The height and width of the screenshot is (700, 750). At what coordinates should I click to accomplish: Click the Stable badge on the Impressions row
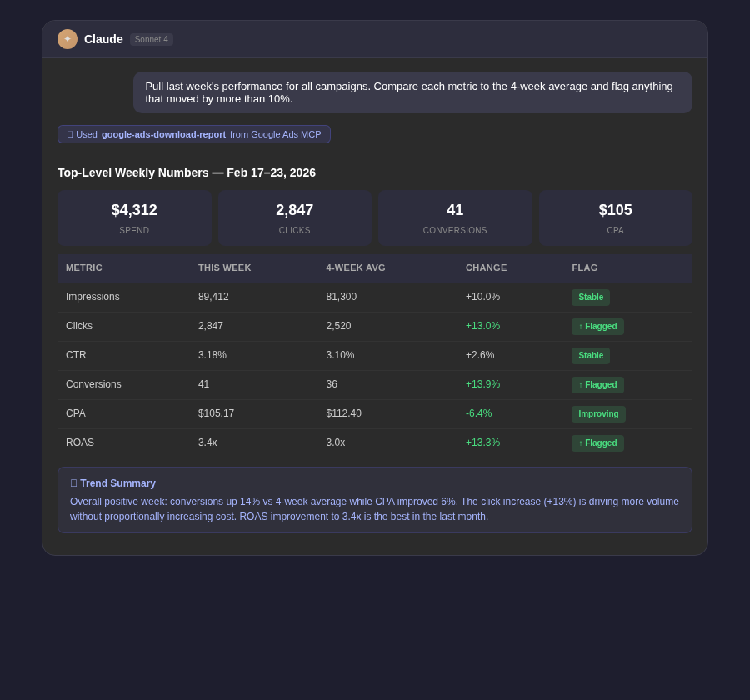591,297
